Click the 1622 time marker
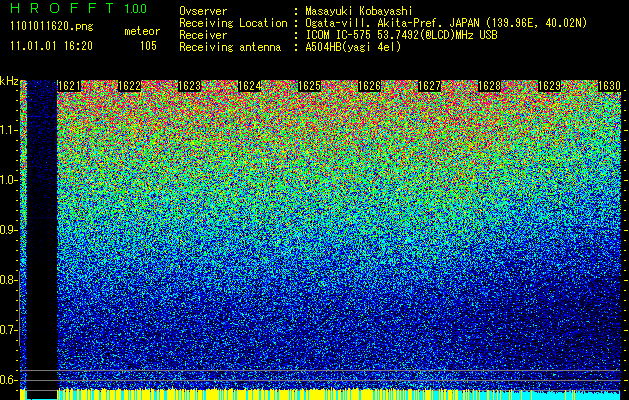Screen dimensions: 629x400 [129, 86]
